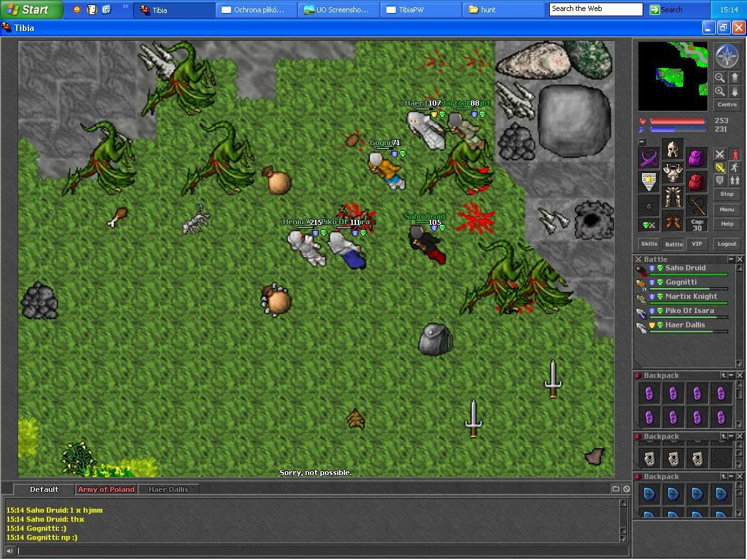Enable offensive fighting mode (crossed swords)
The width and height of the screenshot is (747, 560).
[x=720, y=154]
